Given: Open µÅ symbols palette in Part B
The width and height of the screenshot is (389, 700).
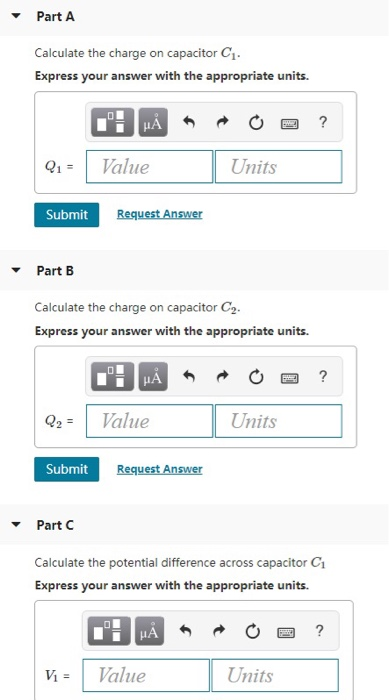Looking at the screenshot, I should 153,376.
